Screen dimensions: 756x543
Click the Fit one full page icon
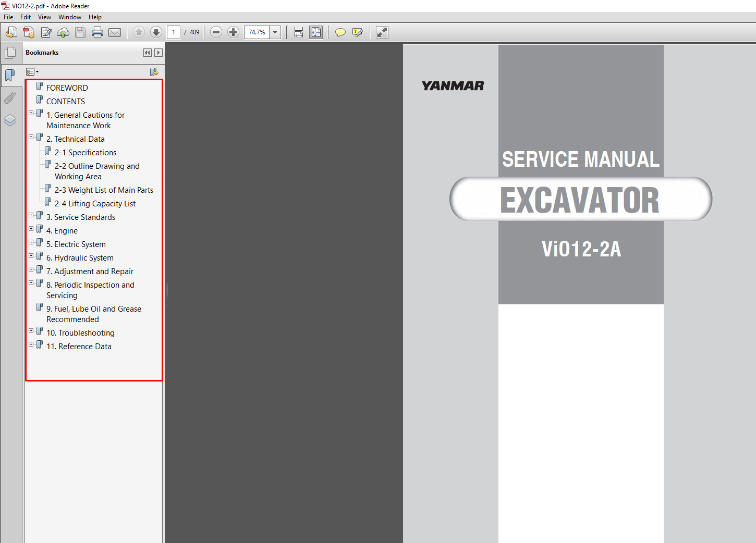[x=316, y=32]
